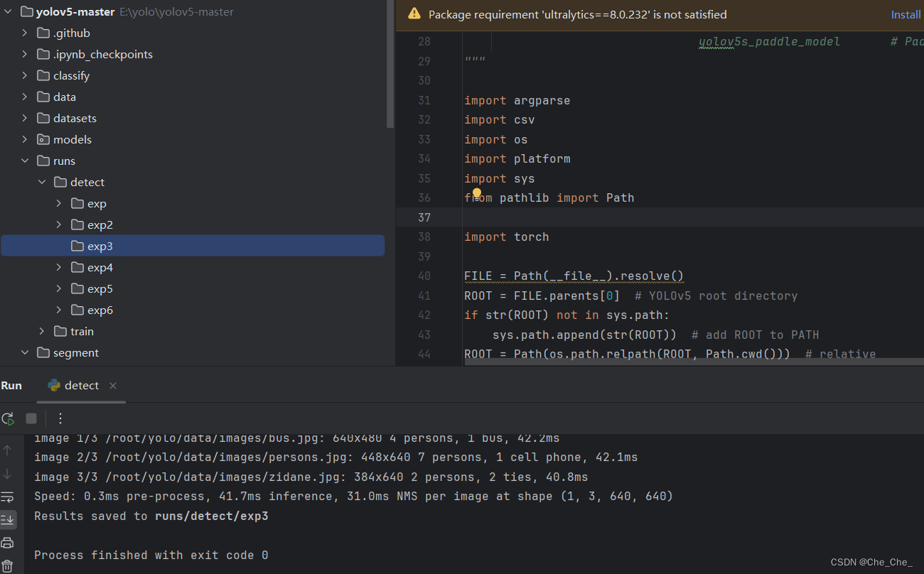Collapse the detect folder chevron
924x574 pixels.
click(x=42, y=183)
